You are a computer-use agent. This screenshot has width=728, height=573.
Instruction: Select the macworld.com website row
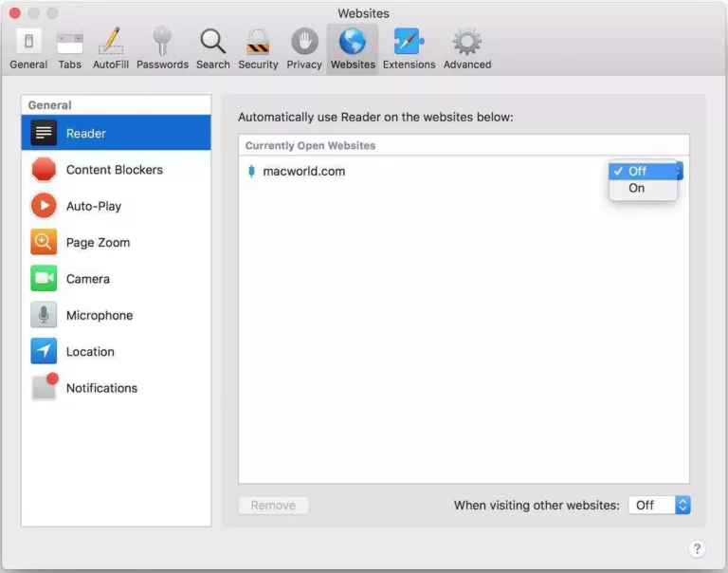[x=379, y=172]
